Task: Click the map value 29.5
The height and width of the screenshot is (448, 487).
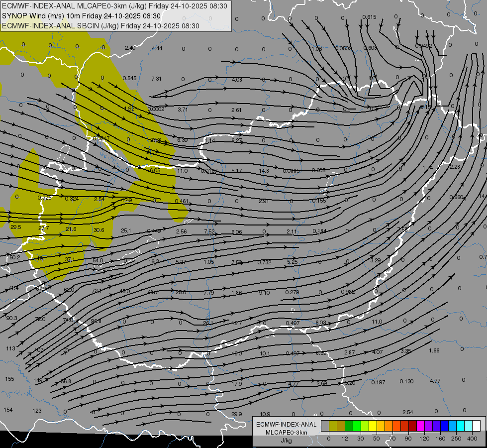Action: coord(15,227)
